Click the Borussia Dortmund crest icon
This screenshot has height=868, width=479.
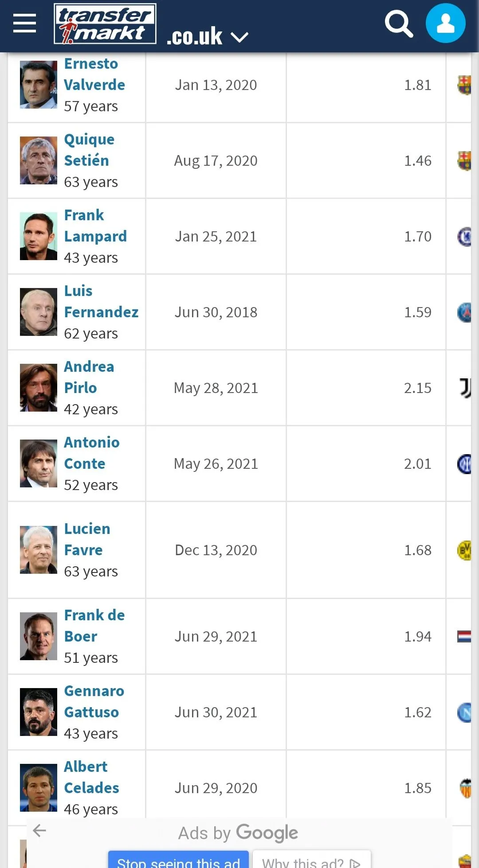pos(464,550)
